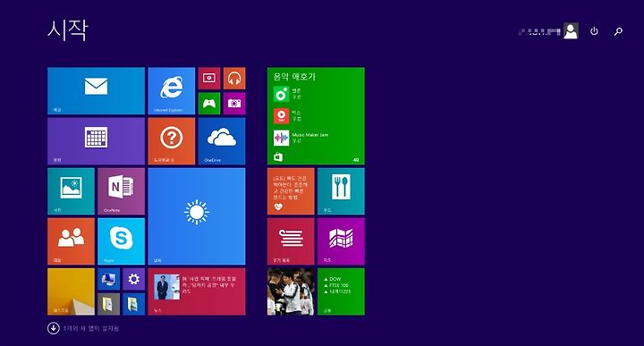
Task: Open the Store tile titled 음악 애호가
Action: point(316,116)
